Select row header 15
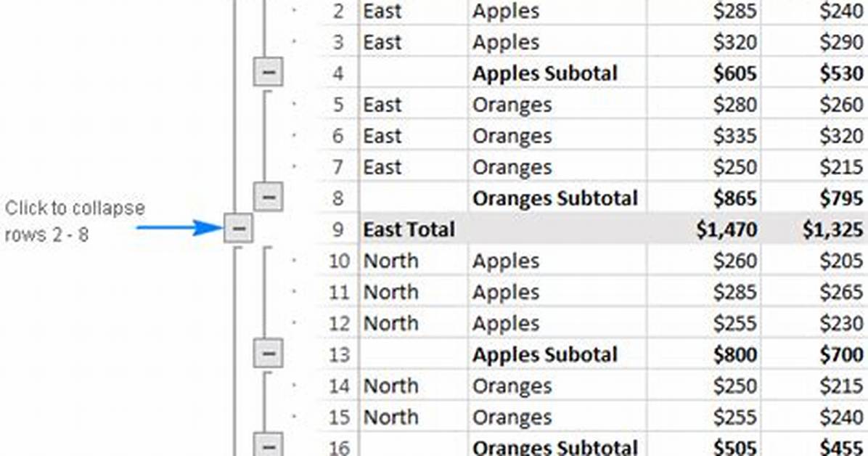 [338, 417]
